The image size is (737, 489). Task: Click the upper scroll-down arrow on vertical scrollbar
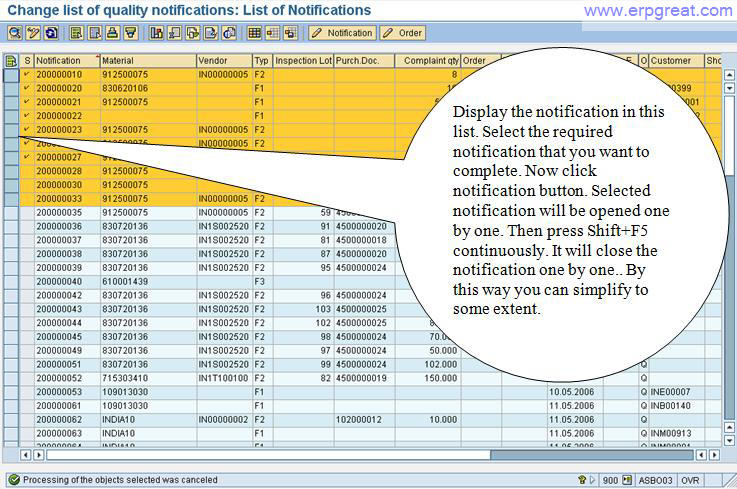point(729,88)
